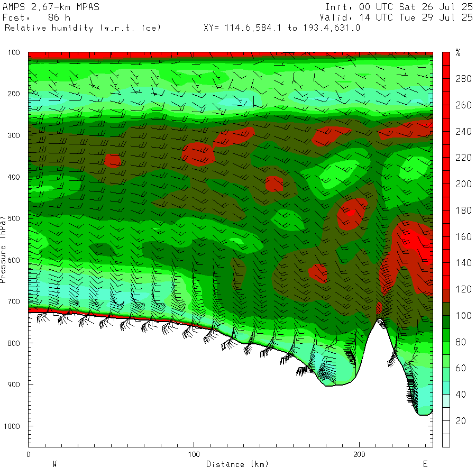This screenshot has height=476, width=476.
Task: Click the 'E' east end label
Action: coord(425,464)
